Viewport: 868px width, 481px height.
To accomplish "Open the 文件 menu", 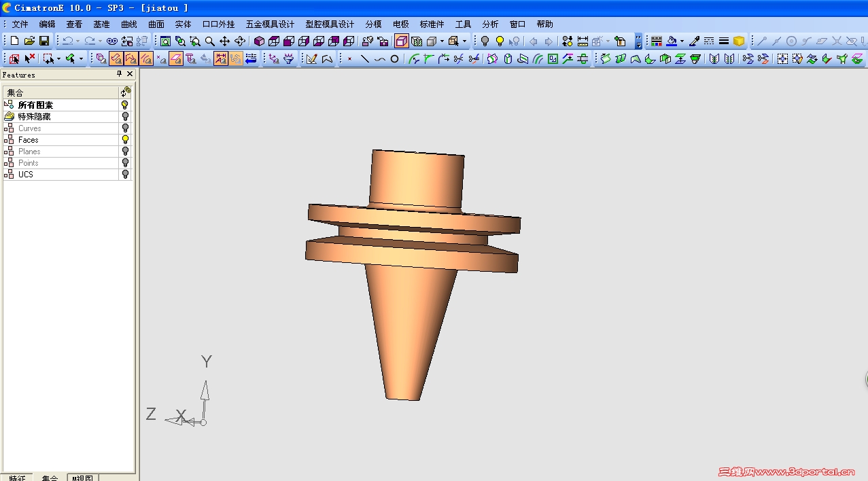I will pos(20,24).
